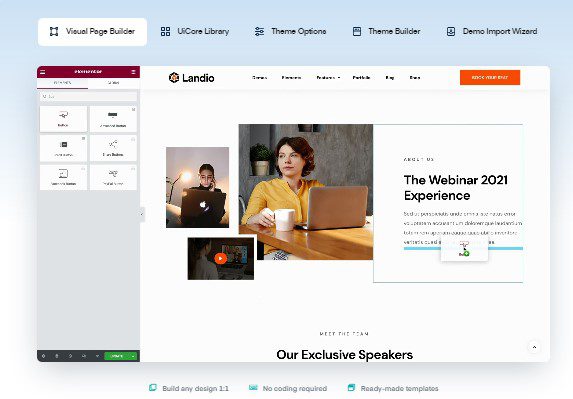Play the video with the orange play button
The image size is (573, 399).
click(220, 258)
